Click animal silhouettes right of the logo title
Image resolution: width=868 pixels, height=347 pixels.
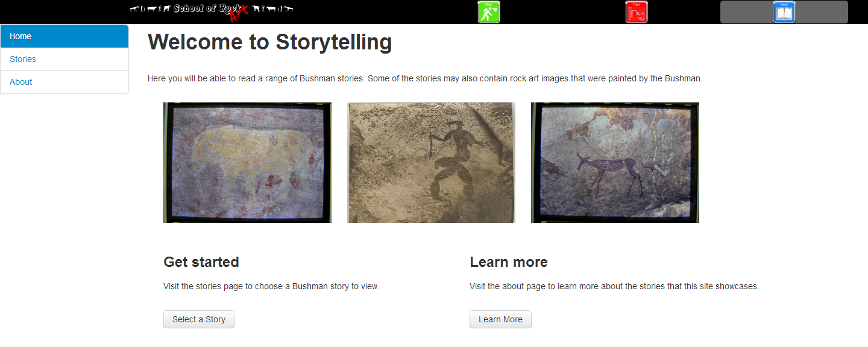click(x=273, y=8)
